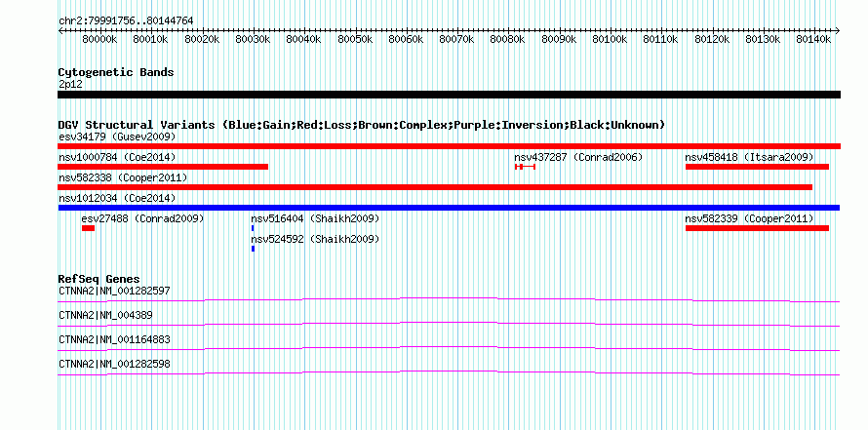Click the black 2p12 cytogenetic band bar

tap(449, 95)
